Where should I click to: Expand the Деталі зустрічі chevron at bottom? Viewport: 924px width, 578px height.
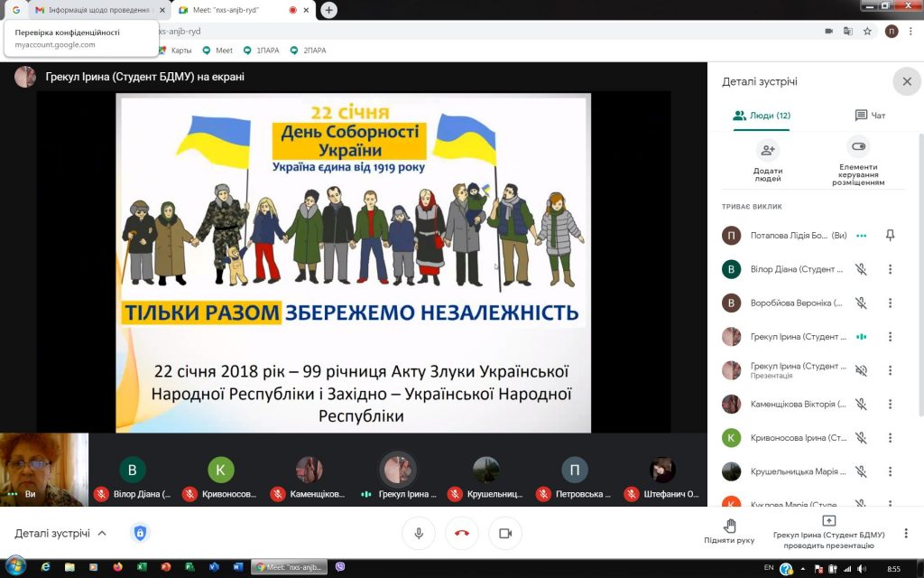tap(102, 533)
